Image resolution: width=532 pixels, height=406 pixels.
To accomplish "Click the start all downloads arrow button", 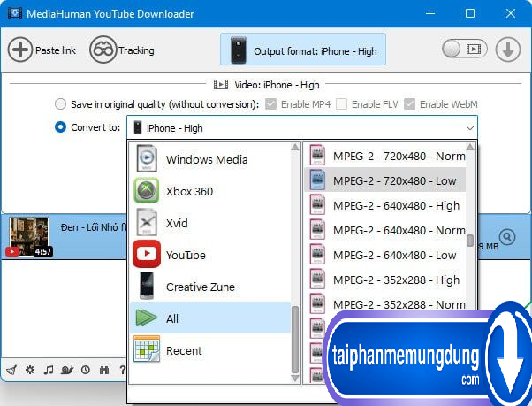I will (x=507, y=50).
